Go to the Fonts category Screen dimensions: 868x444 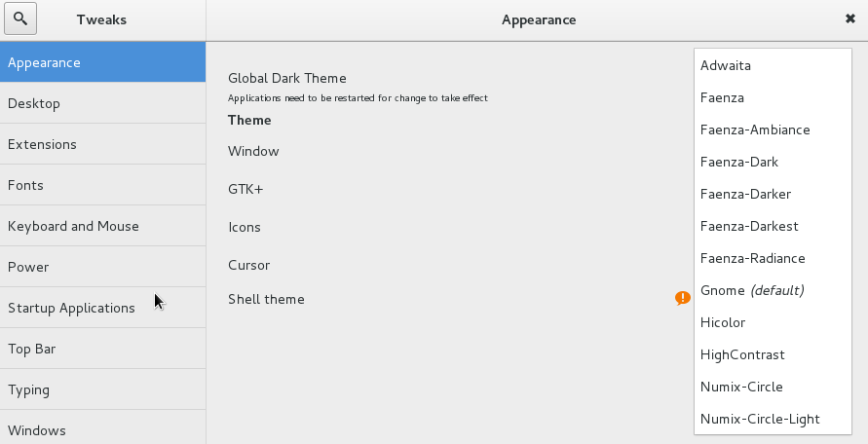103,185
